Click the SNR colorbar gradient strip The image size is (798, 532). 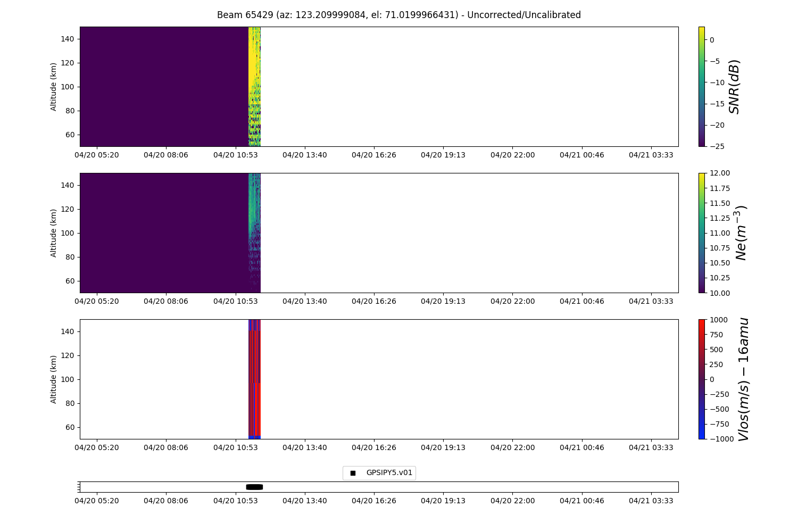701,86
